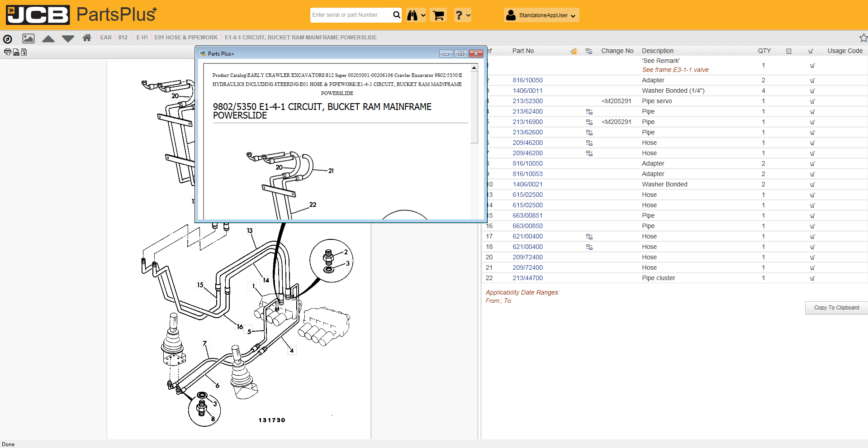The height and width of the screenshot is (448, 868).
Task: Open part number 213/52300 link
Action: click(527, 101)
